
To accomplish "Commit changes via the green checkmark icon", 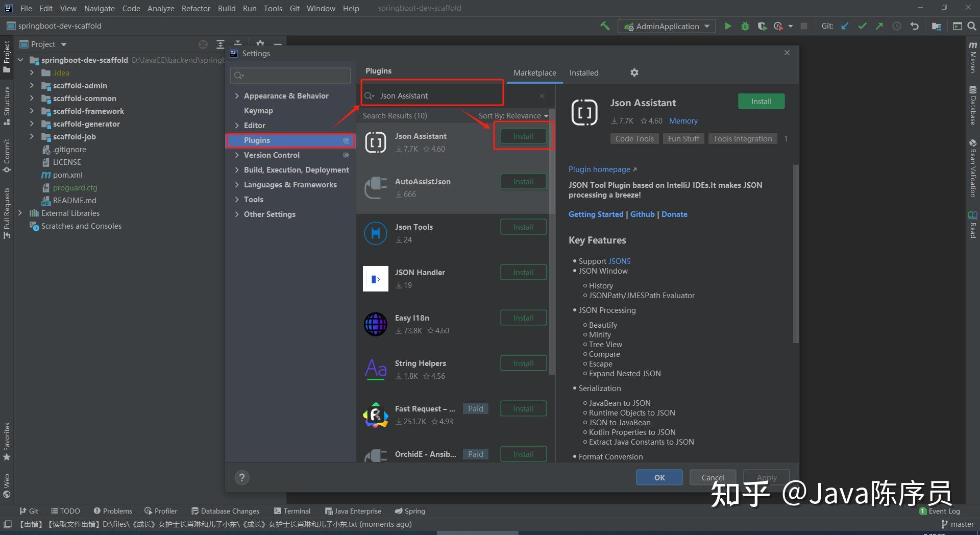I will [863, 26].
